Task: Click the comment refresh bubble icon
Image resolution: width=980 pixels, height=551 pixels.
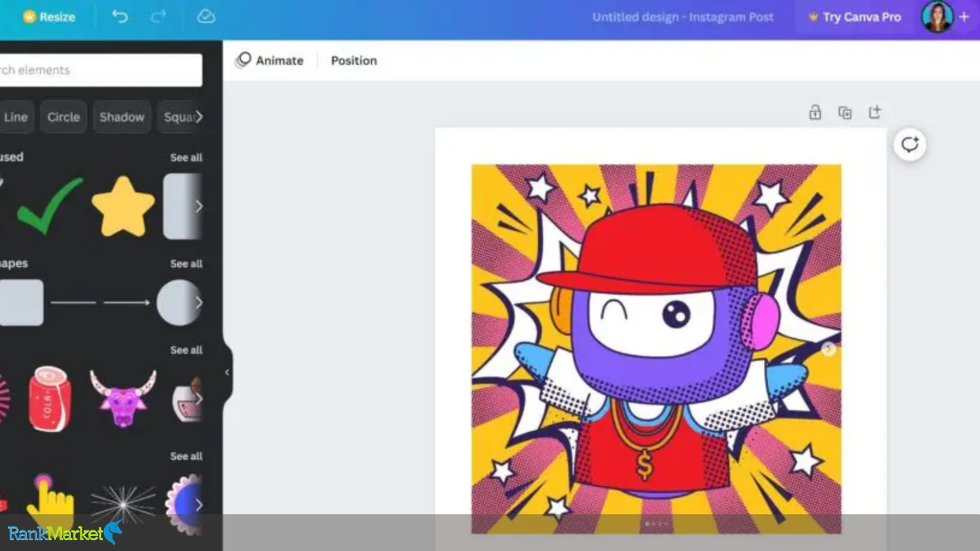Action: click(x=910, y=145)
